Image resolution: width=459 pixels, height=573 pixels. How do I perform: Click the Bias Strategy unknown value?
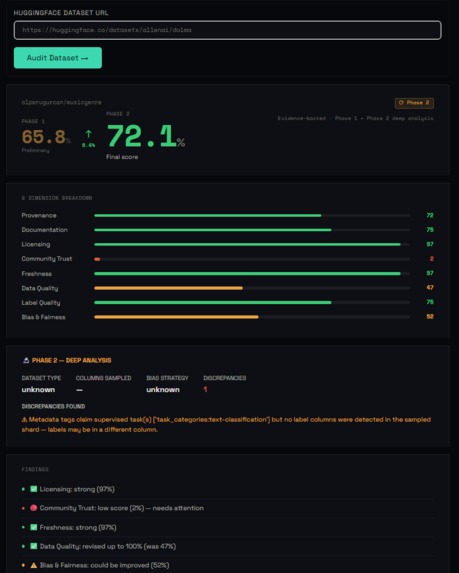click(163, 390)
